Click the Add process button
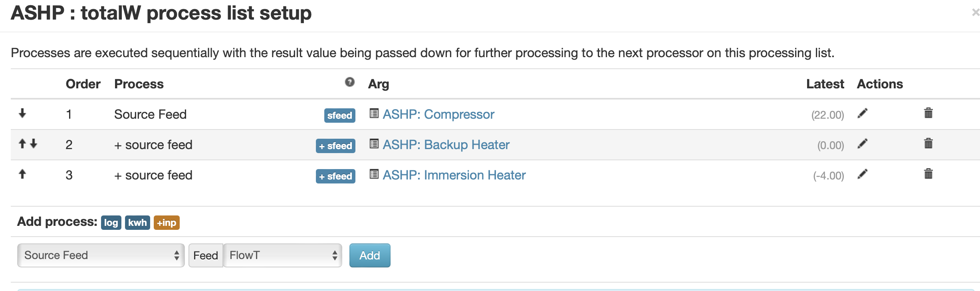Viewport: 980px width, 291px height. (370, 255)
